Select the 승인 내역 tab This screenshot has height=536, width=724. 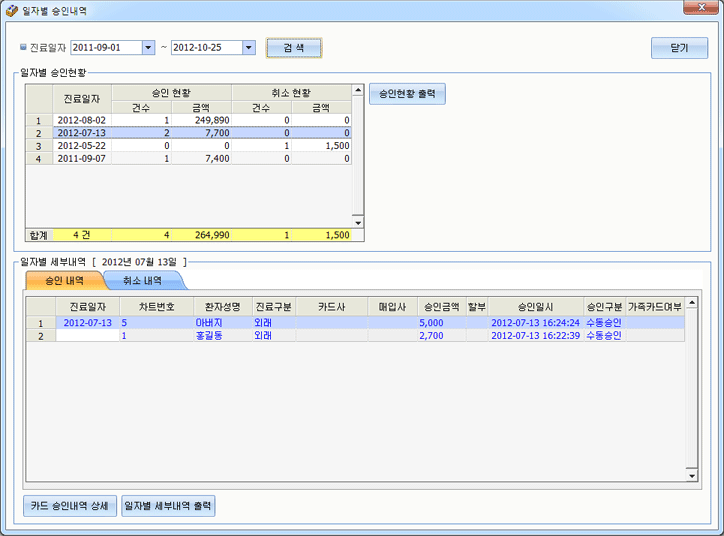[63, 281]
